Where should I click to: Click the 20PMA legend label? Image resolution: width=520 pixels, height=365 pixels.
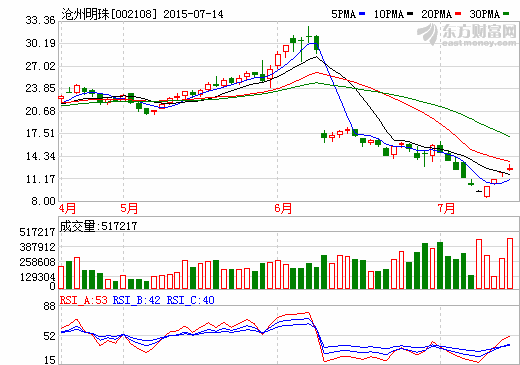[437, 14]
